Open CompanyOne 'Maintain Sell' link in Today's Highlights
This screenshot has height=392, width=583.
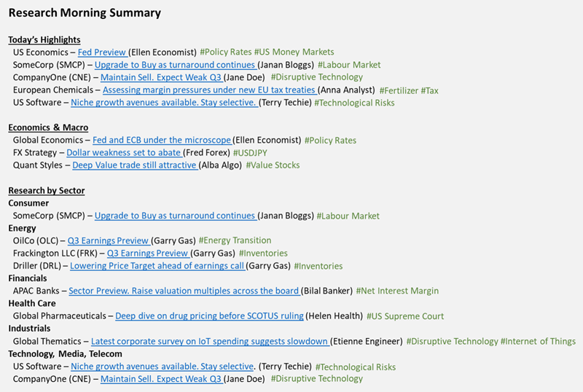point(161,77)
